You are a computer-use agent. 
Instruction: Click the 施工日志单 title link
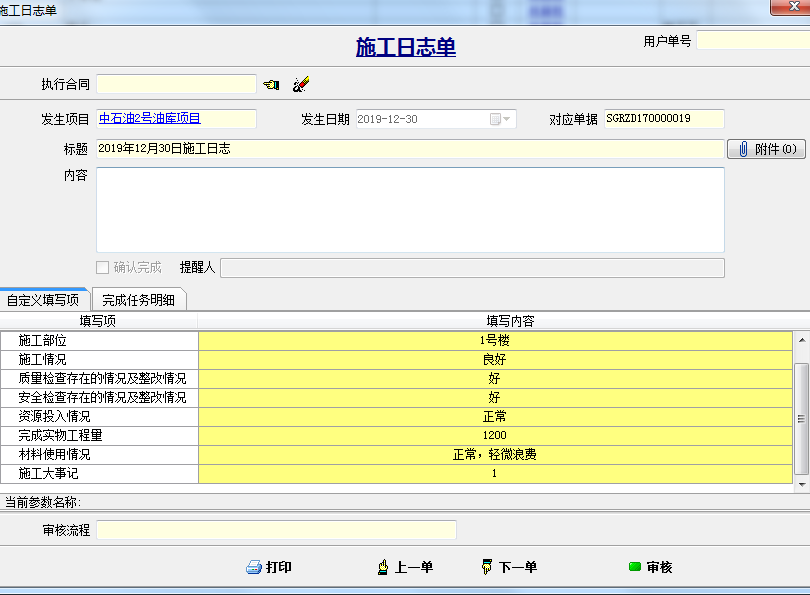405,47
